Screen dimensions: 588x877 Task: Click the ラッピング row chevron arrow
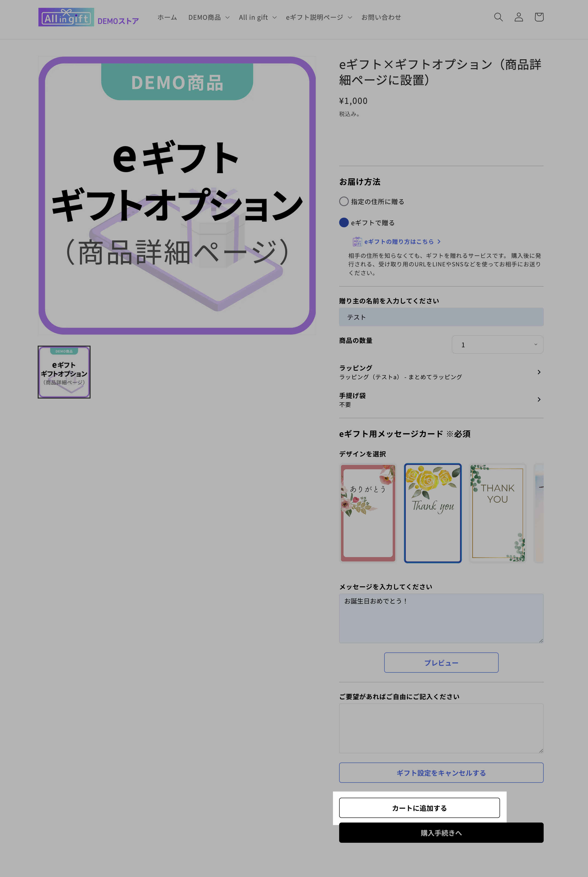[x=539, y=372]
